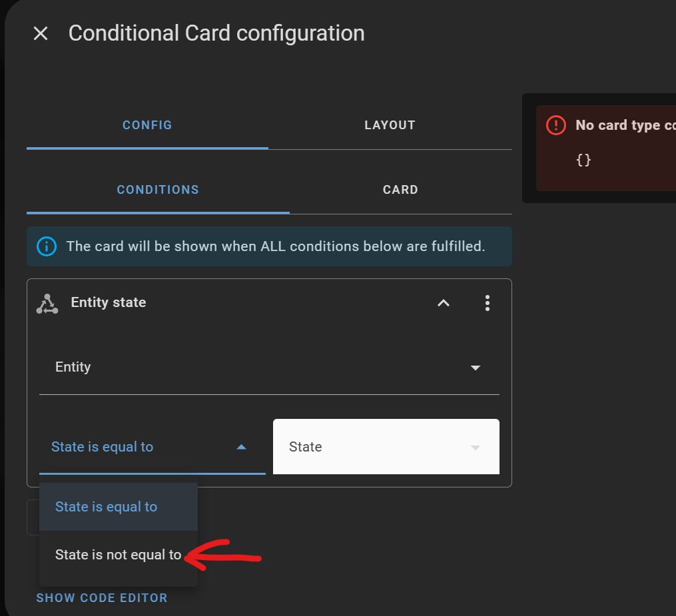Close the Conditional Card configuration dialog
This screenshot has height=616, width=676.
(41, 33)
